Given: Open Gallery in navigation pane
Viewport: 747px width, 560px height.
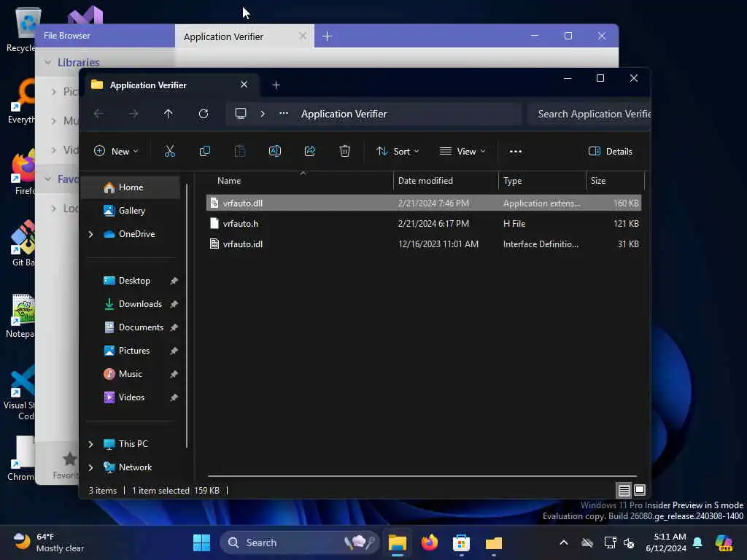Looking at the screenshot, I should [x=131, y=211].
